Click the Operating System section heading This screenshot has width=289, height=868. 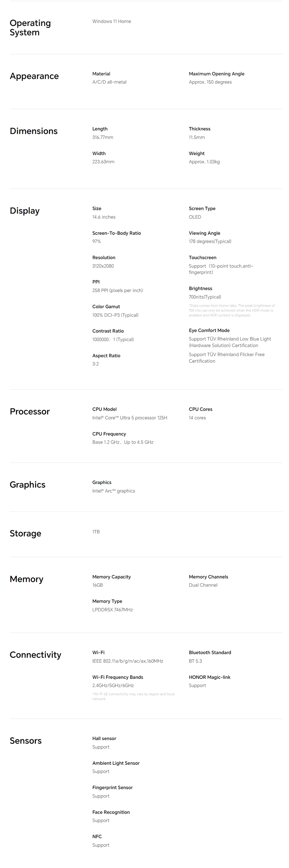pos(30,27)
